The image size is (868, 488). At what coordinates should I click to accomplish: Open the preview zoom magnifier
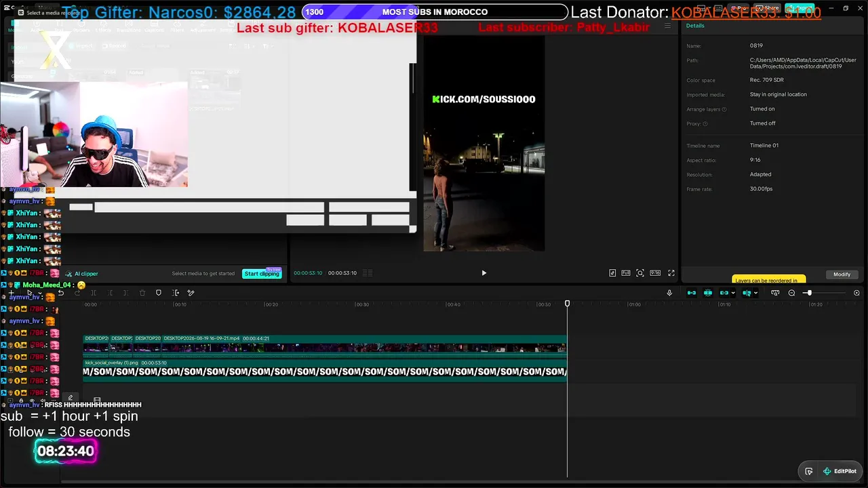point(640,273)
